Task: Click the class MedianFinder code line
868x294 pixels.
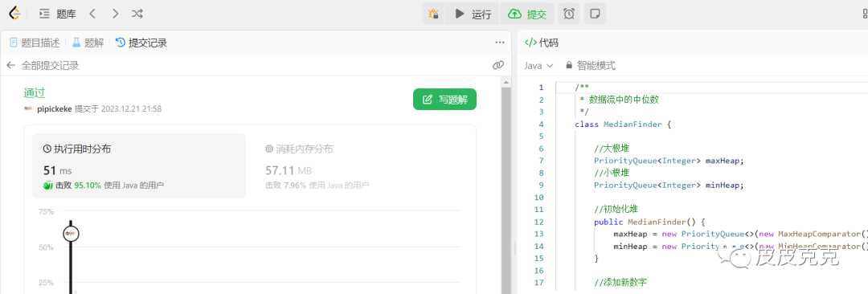Action: pyautogui.click(x=623, y=124)
